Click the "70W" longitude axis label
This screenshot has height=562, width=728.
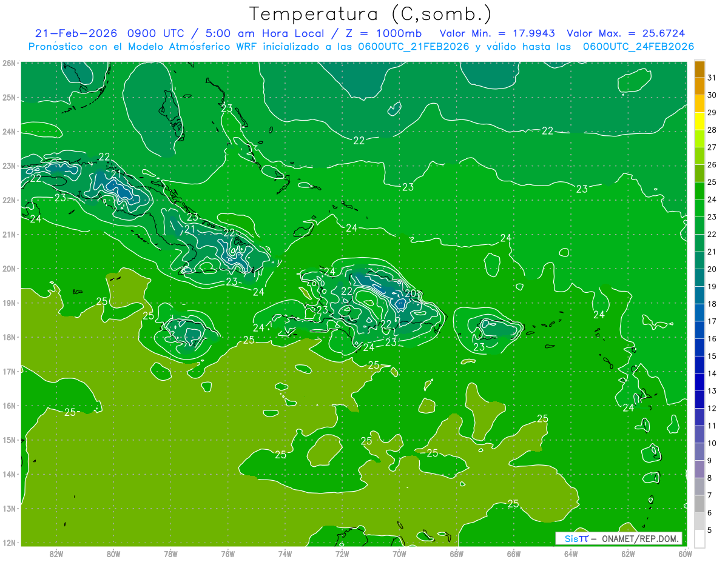399,553
